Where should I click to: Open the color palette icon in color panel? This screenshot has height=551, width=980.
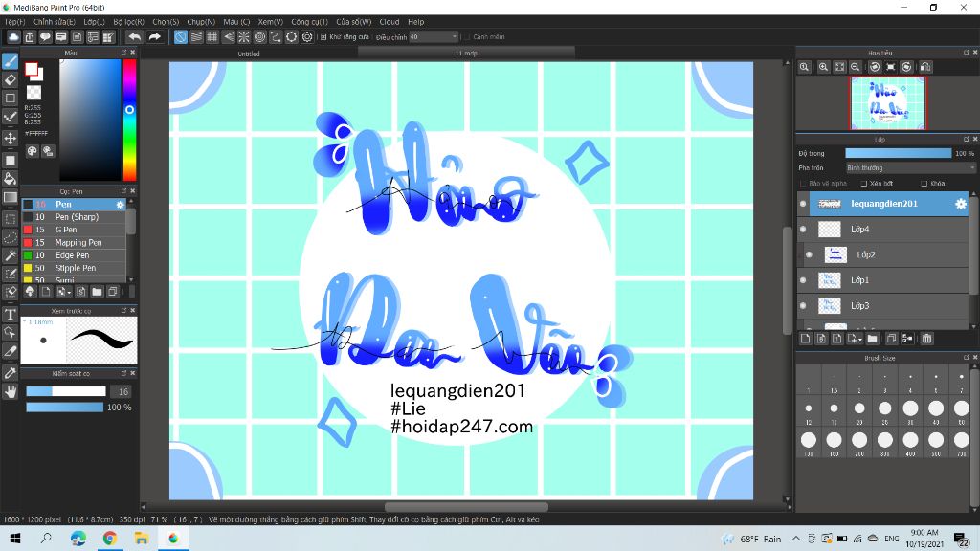coord(33,151)
